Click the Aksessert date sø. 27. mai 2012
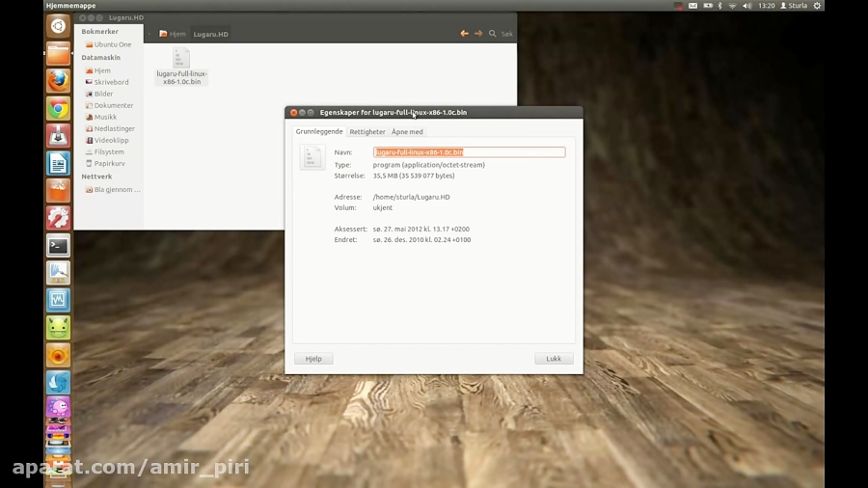Viewport: 868px width, 488px height. pyautogui.click(x=420, y=230)
